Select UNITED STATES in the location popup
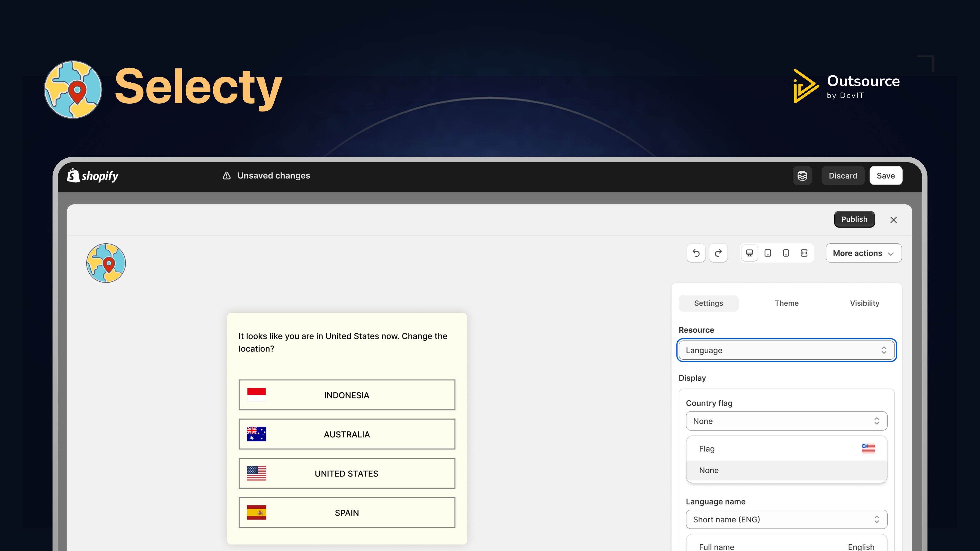 [347, 473]
